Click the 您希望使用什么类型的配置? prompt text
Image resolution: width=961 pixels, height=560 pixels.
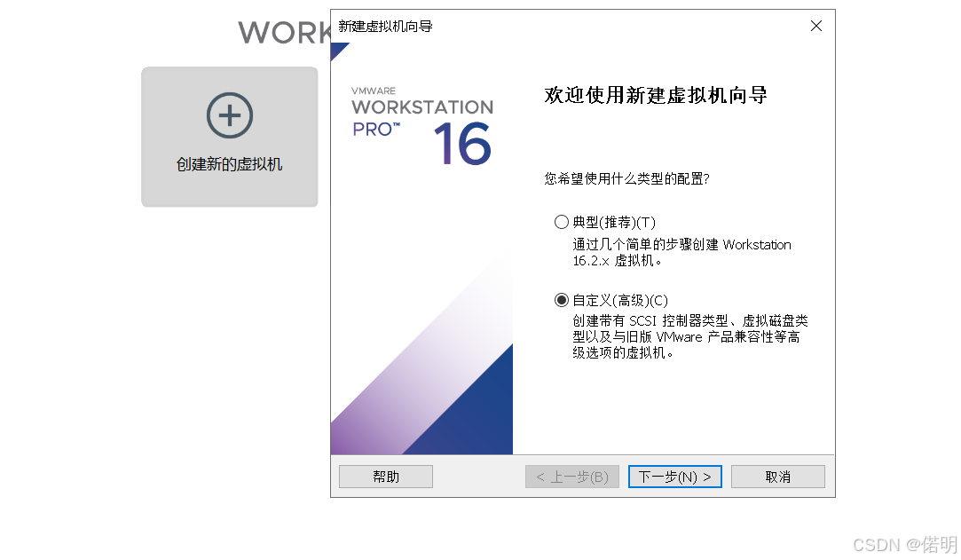click(x=626, y=179)
